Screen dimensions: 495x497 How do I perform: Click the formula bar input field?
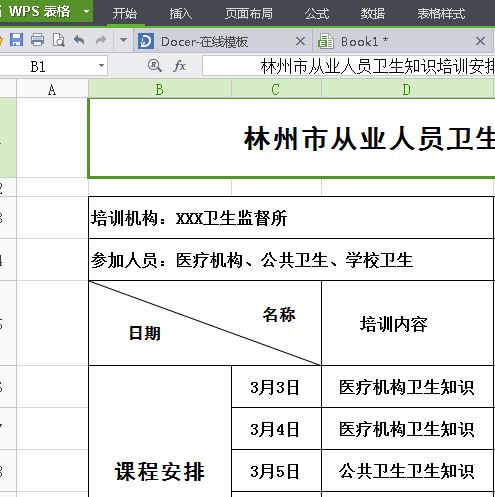click(x=348, y=66)
